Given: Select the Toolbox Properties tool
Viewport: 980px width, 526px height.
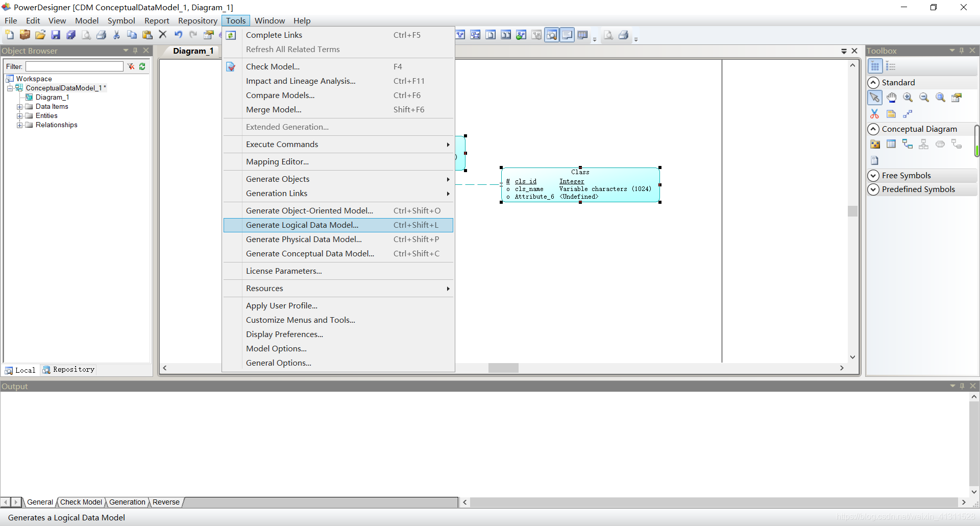Looking at the screenshot, I should (957, 98).
